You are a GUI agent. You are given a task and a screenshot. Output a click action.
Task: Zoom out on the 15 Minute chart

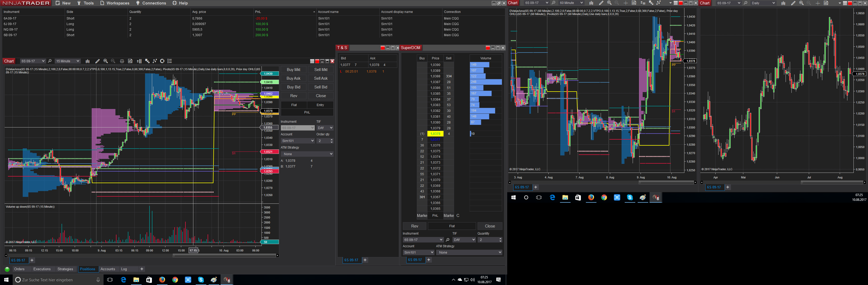pyautogui.click(x=113, y=61)
